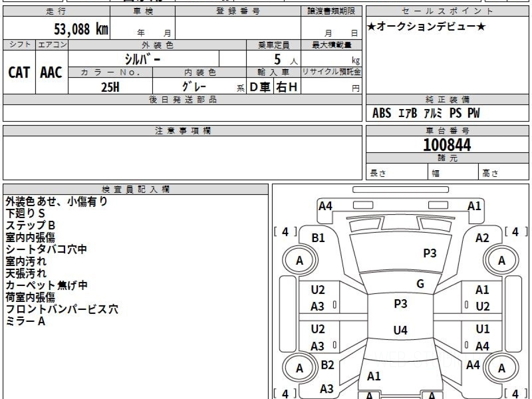
Task: Click the 右H steering value cell
Action: click(x=287, y=86)
